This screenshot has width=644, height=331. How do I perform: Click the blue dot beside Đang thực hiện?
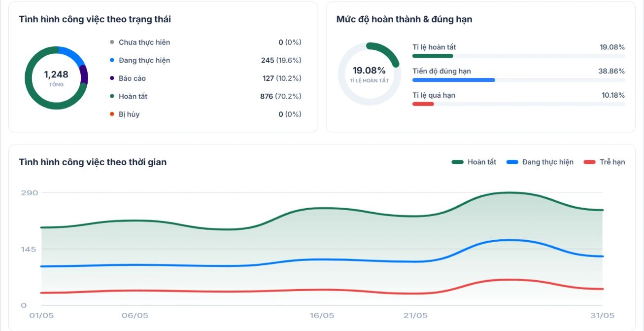point(112,60)
